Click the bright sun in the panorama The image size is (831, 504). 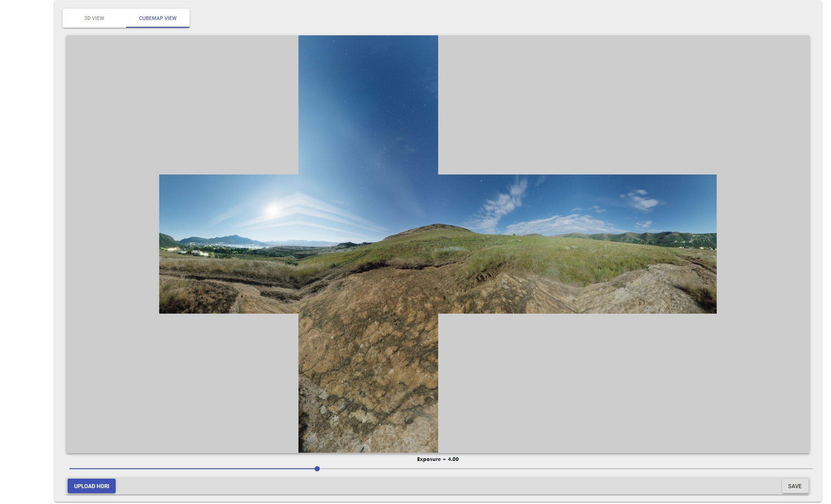[273, 209]
